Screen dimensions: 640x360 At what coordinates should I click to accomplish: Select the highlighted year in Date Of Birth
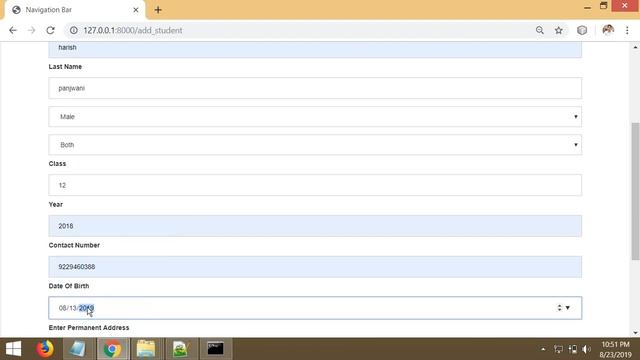point(86,308)
